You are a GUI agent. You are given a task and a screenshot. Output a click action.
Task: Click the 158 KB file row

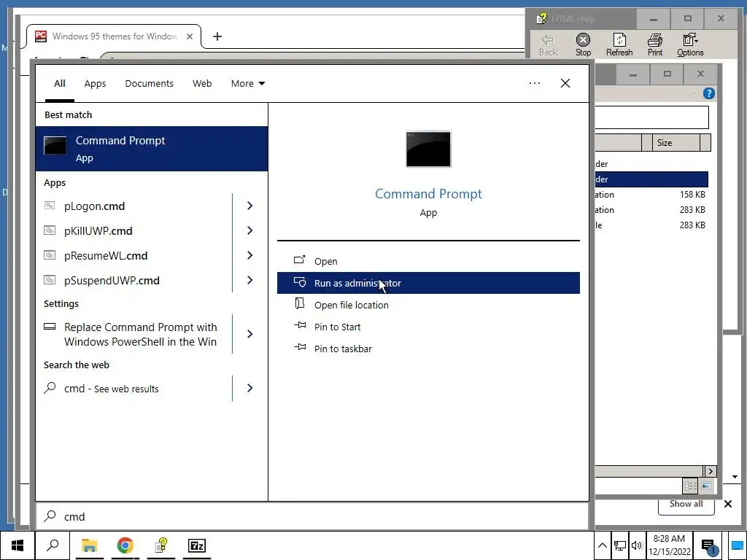pos(651,194)
